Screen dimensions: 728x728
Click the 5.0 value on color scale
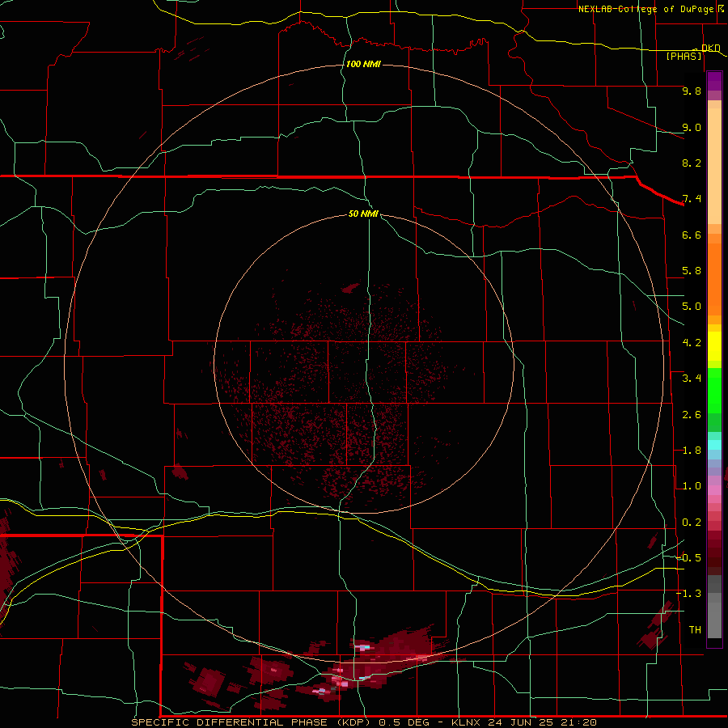(692, 307)
